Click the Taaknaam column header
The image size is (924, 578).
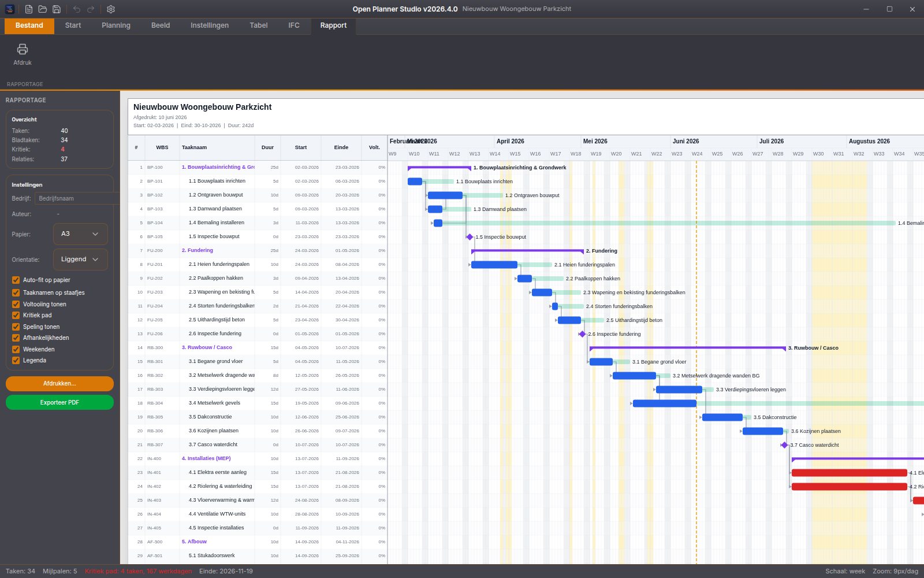217,147
